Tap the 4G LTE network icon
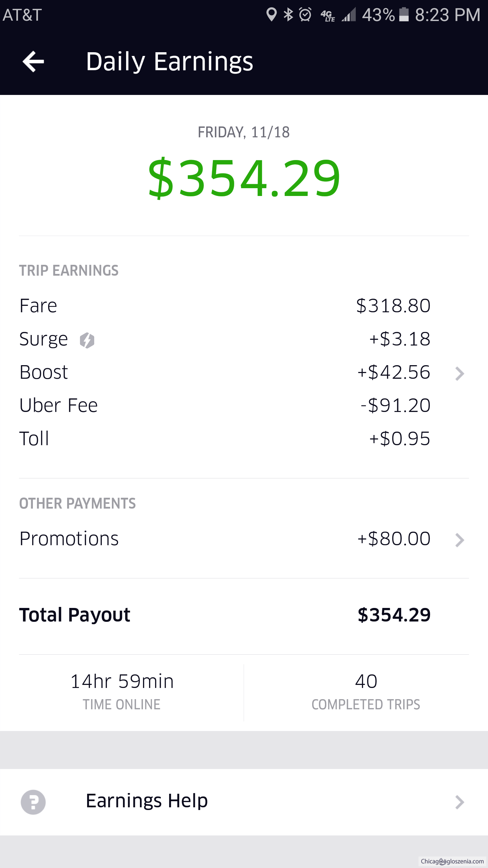Screen dimensions: 488x868 coord(328,16)
